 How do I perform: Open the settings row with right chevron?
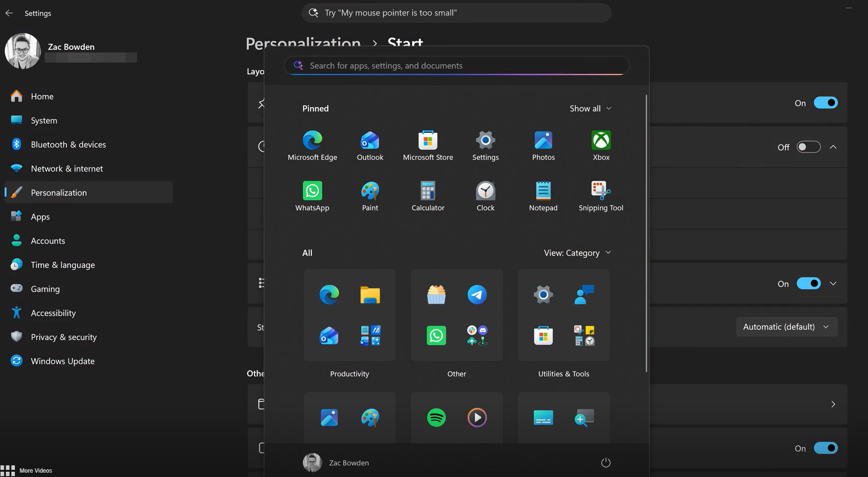tap(833, 404)
